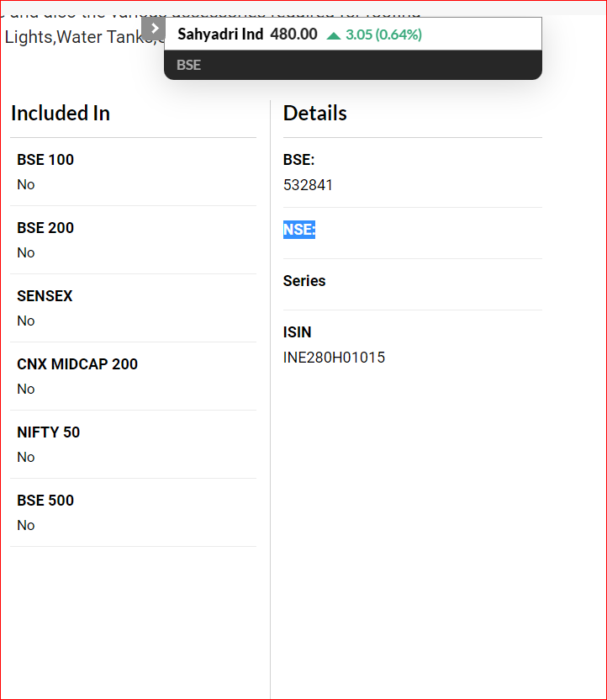Image resolution: width=607 pixels, height=700 pixels.
Task: Click the 480.00 share price
Action: coord(294,34)
